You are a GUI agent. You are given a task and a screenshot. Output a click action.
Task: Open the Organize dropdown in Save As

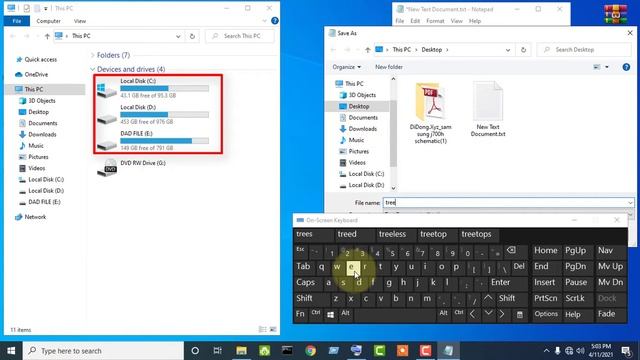347,67
